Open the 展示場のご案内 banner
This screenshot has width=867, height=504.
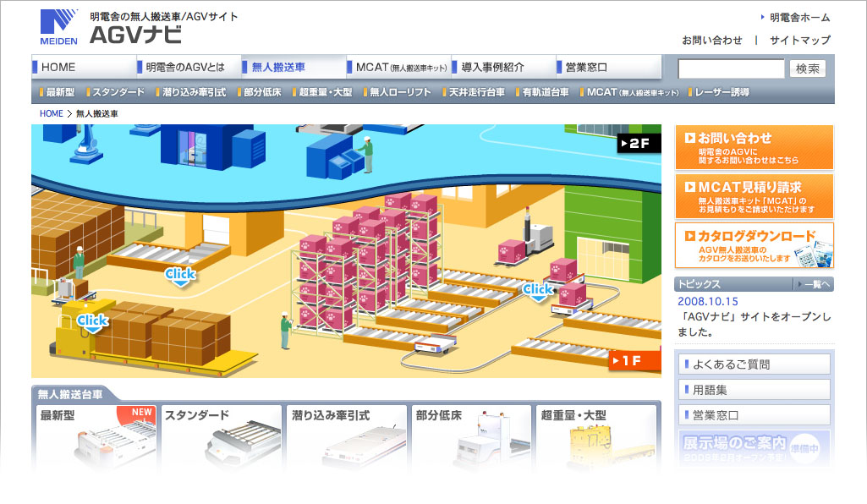pos(755,447)
